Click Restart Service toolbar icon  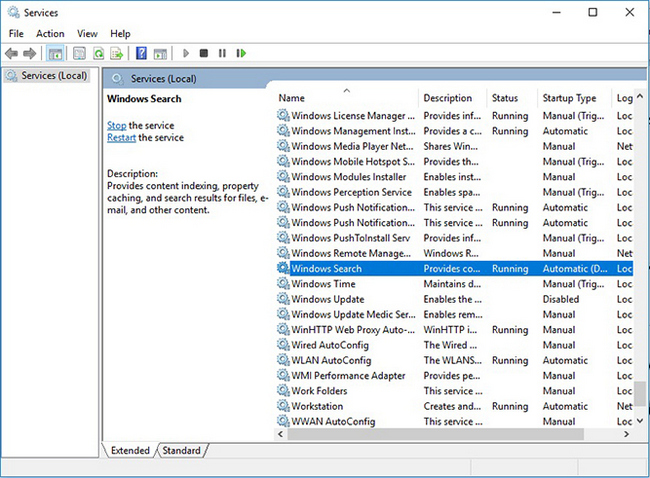click(241, 53)
